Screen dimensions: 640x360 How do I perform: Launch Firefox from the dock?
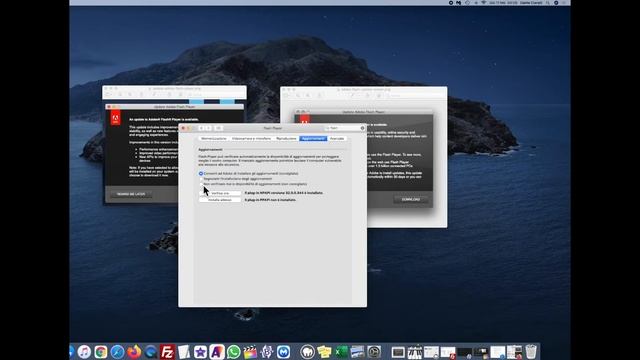[x=134, y=352]
